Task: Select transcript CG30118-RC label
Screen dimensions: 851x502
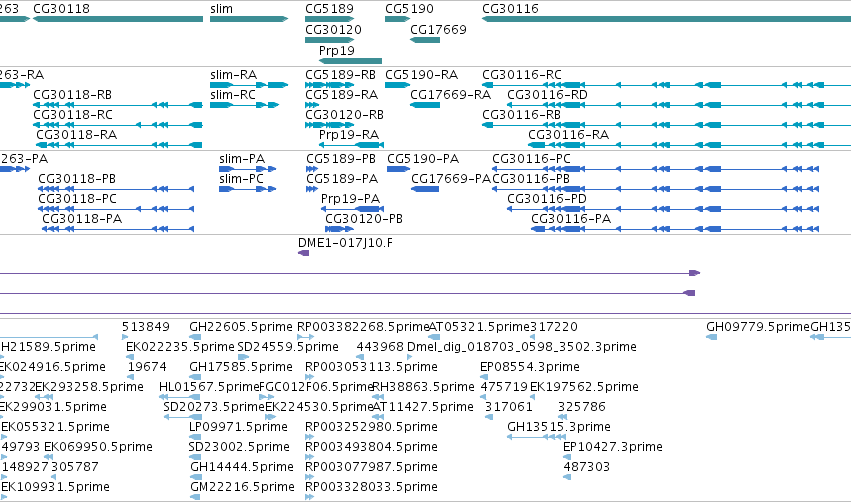Action: tap(73, 115)
